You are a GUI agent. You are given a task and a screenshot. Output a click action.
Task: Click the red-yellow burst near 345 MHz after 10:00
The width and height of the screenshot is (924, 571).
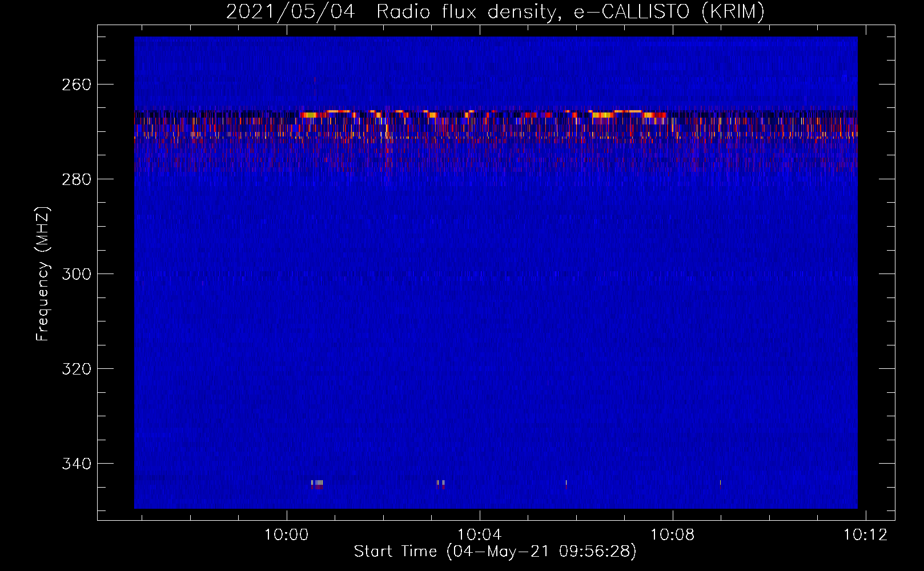click(319, 485)
